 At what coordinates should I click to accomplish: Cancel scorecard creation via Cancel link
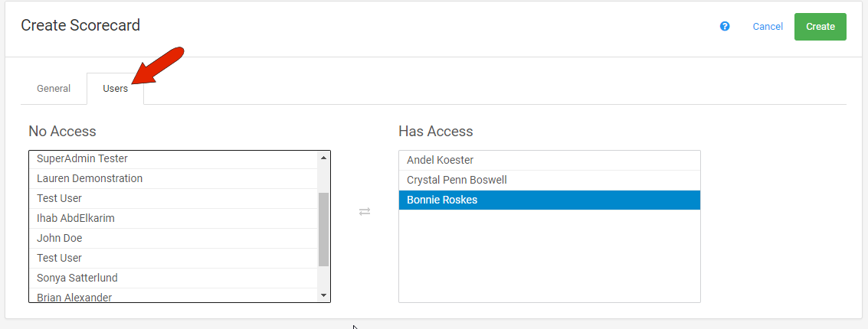(768, 27)
